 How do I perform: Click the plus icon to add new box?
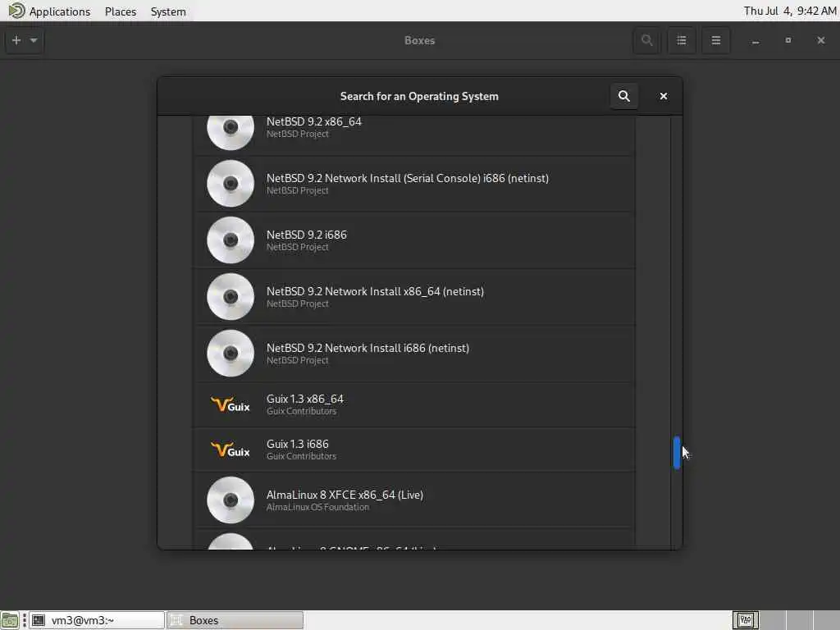[16, 40]
